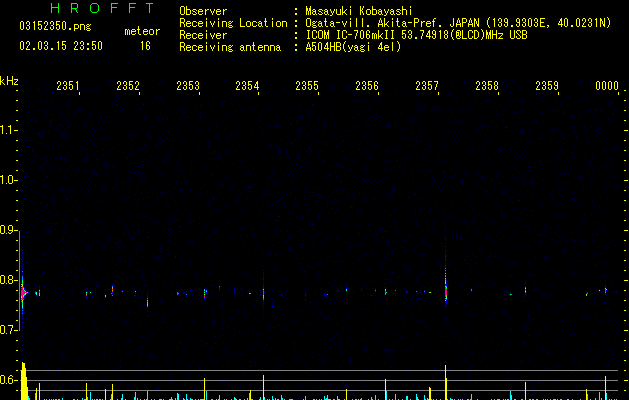Click the 2354 time axis marker
Image resolution: width=629 pixels, height=400 pixels.
coord(247,86)
